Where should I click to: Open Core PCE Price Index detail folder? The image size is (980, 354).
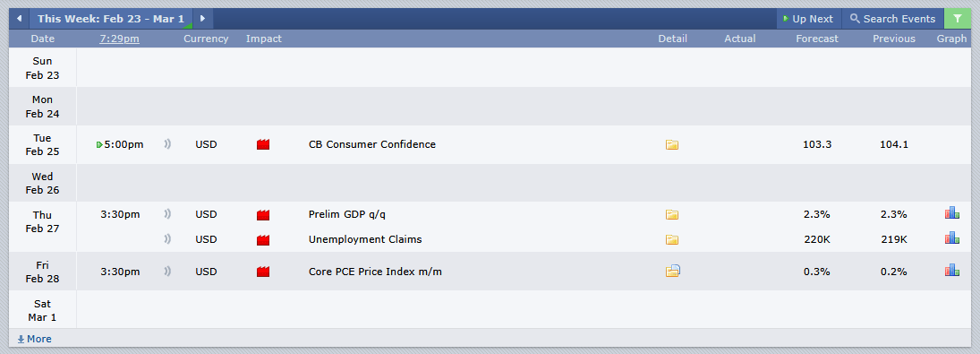tap(672, 271)
